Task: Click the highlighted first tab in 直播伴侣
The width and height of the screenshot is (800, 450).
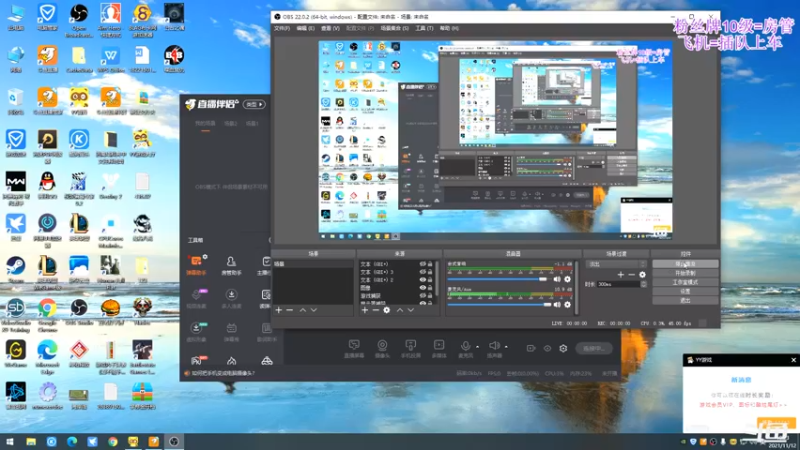Action: [205, 124]
